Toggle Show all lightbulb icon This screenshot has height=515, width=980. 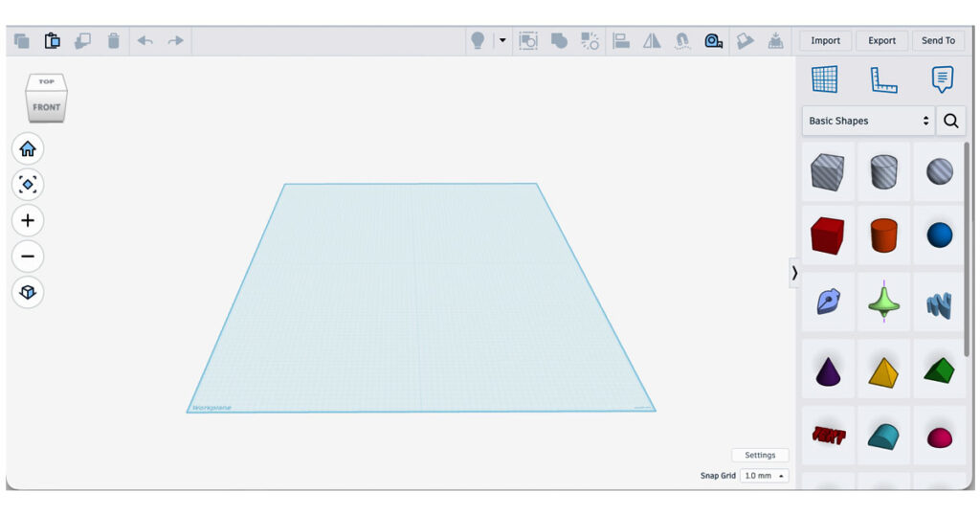478,40
